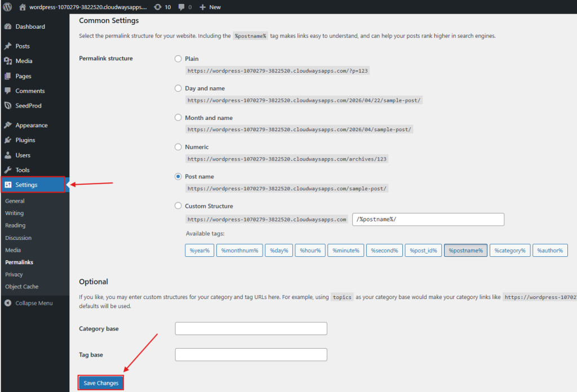
Task: Click the SeedProd leaf icon
Action: point(8,105)
